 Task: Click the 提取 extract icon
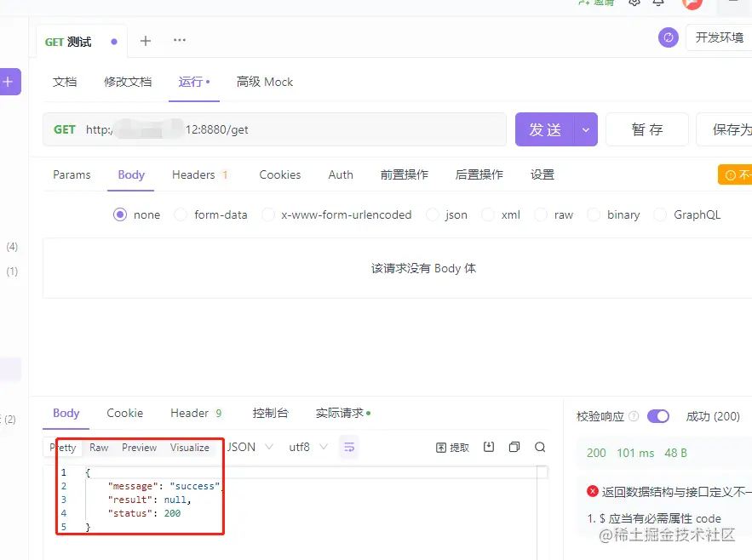pos(452,448)
